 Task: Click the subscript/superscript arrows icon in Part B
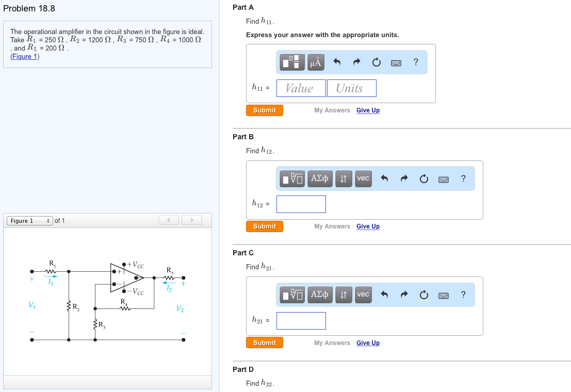pos(344,178)
